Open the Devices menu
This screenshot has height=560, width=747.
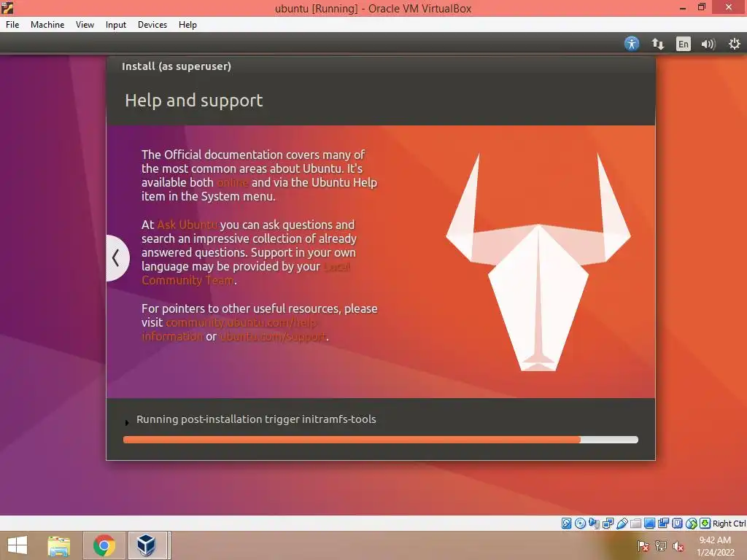152,25
